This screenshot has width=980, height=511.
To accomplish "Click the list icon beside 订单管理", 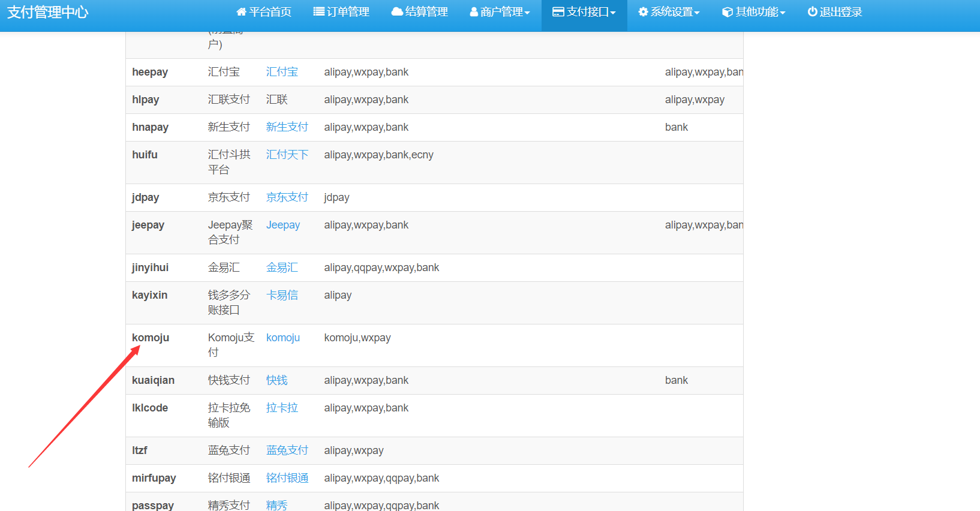I will click(319, 12).
